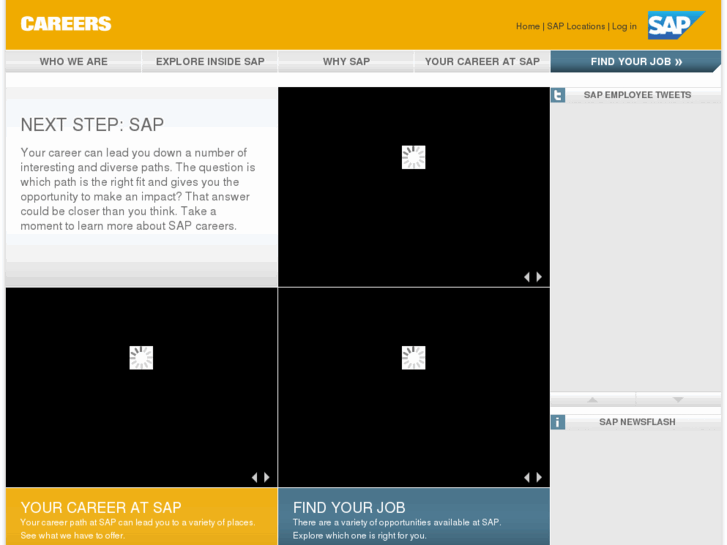Open the Who We Are menu

click(x=73, y=62)
